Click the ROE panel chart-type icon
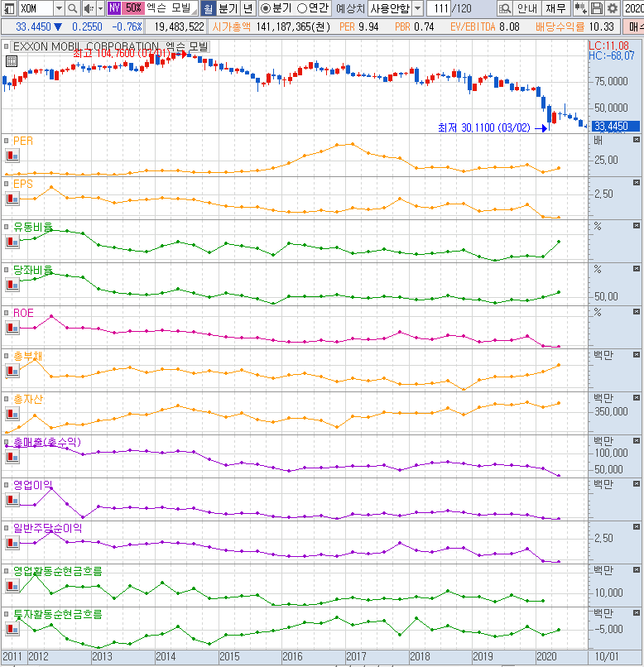 coord(12,328)
